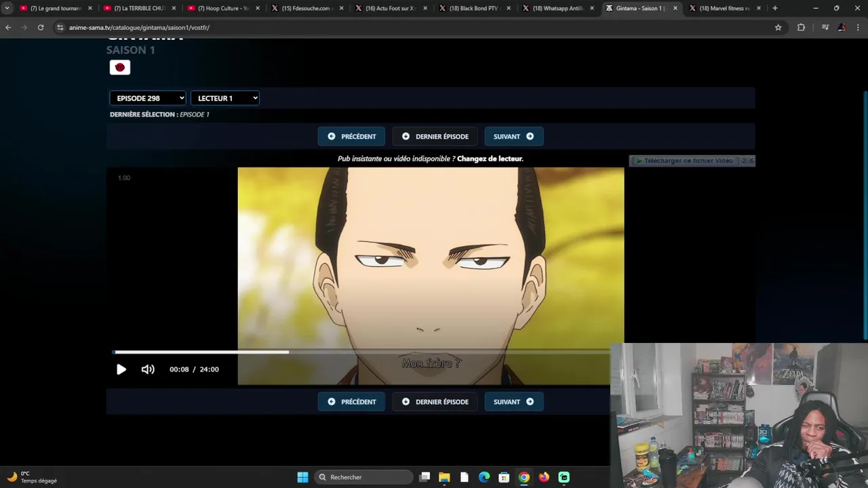Open weather widget 'Temps dégagé'
This screenshot has height=488, width=868.
33,477
